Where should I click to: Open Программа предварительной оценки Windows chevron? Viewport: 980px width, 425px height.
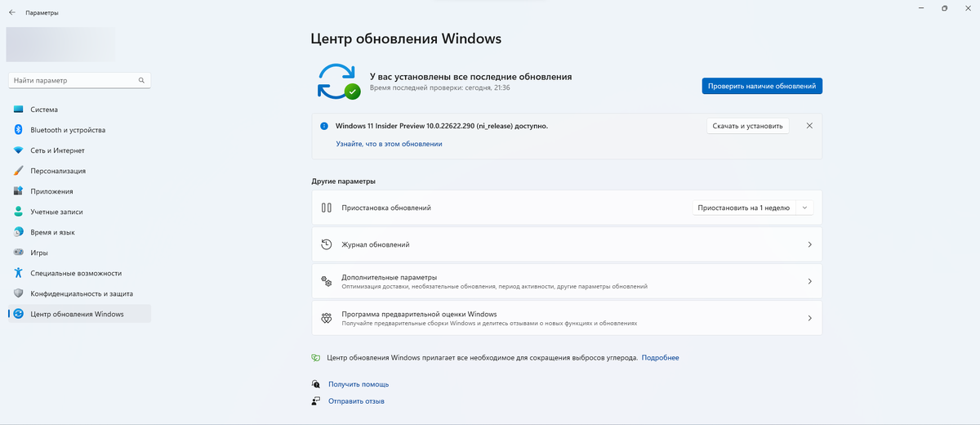(x=809, y=318)
